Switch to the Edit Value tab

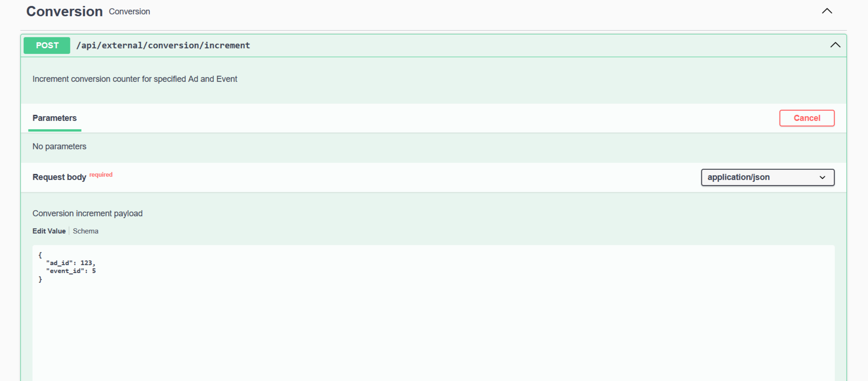(x=49, y=231)
